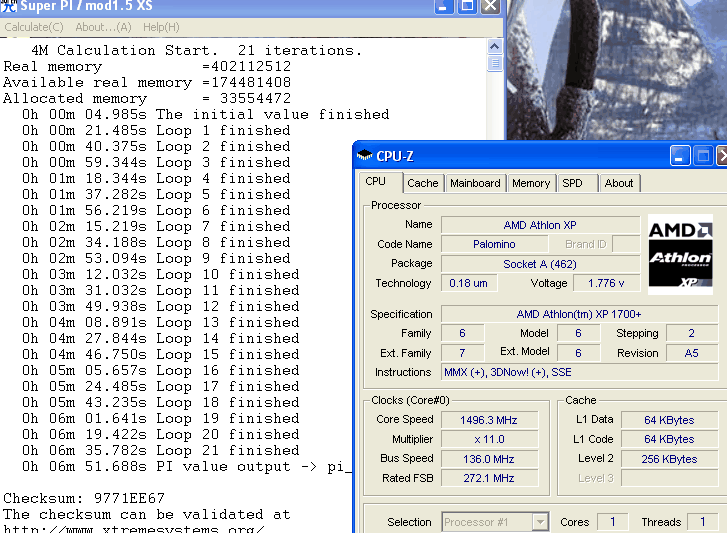
Task: Click the Multiplier value x 11.0
Action: click(489, 439)
